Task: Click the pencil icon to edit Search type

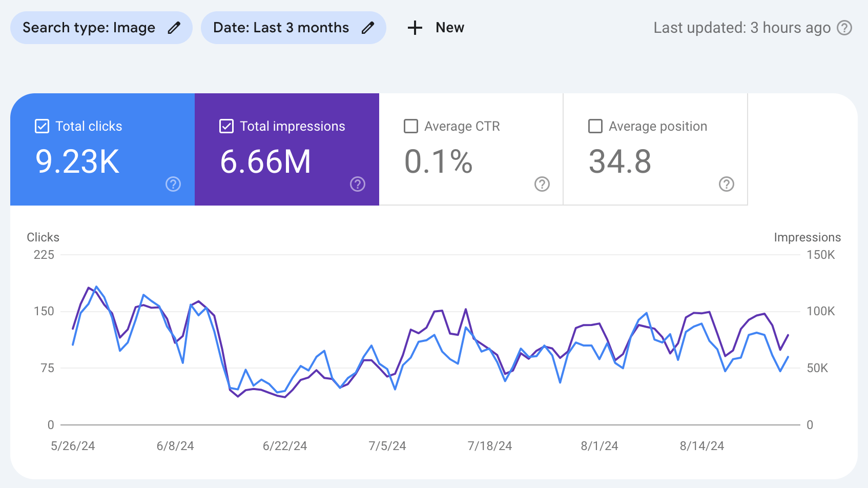Action: (x=174, y=28)
